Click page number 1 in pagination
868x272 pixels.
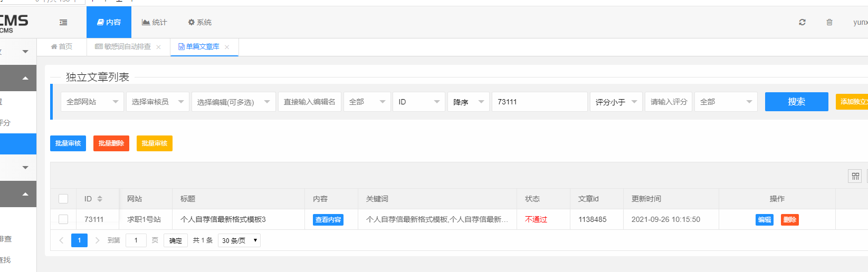(x=79, y=240)
